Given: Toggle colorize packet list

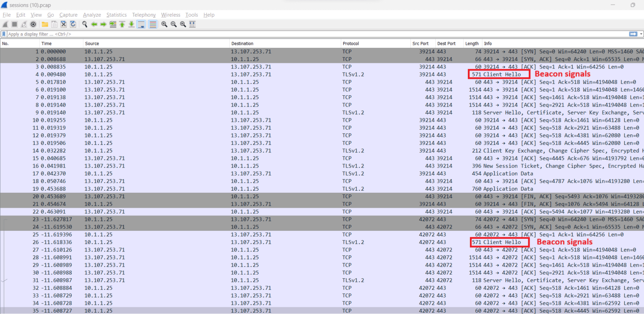Looking at the screenshot, I should [x=153, y=24].
